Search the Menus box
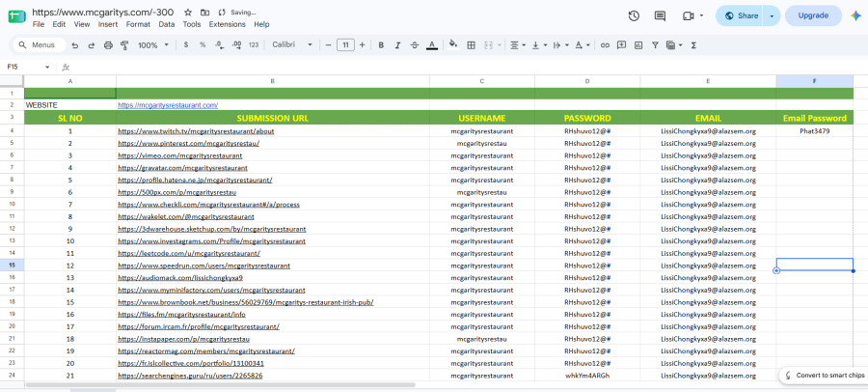This screenshot has width=868, height=392. click(x=39, y=45)
